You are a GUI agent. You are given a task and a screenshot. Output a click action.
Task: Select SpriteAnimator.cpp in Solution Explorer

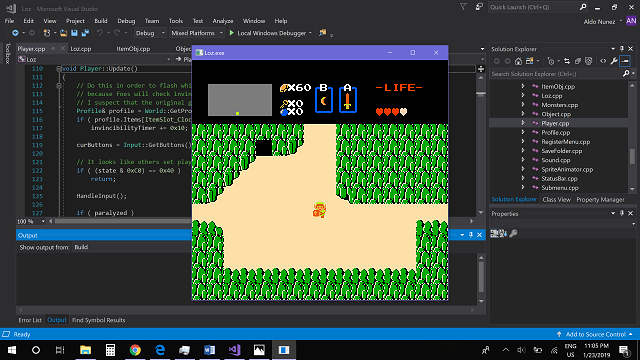tap(567, 169)
